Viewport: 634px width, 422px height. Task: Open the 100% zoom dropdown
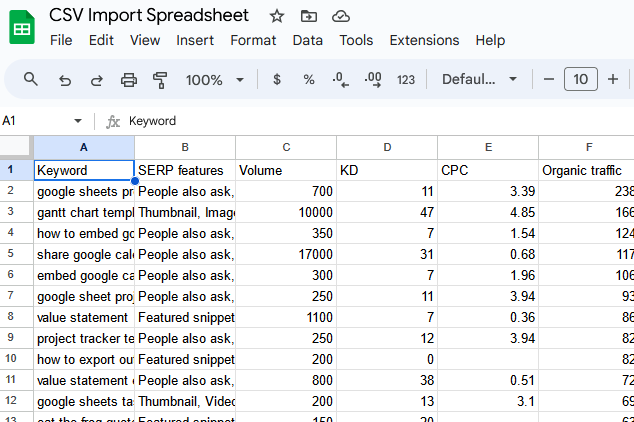(215, 80)
